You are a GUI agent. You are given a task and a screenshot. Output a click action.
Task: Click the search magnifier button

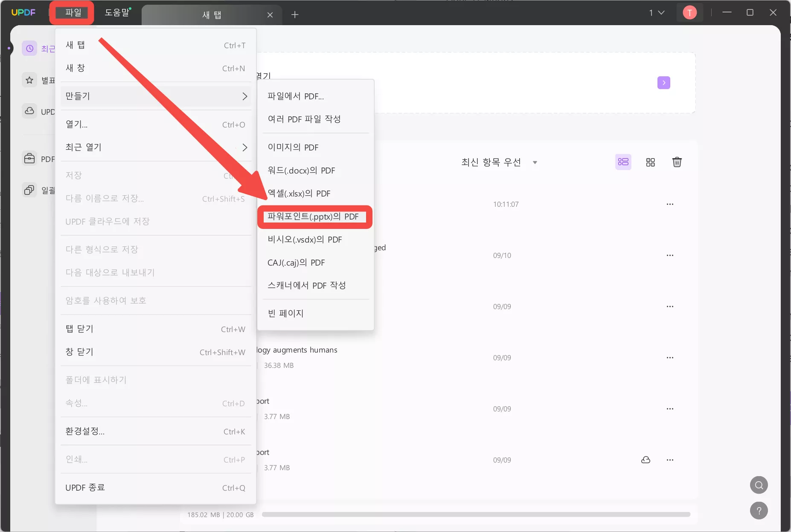click(x=759, y=485)
